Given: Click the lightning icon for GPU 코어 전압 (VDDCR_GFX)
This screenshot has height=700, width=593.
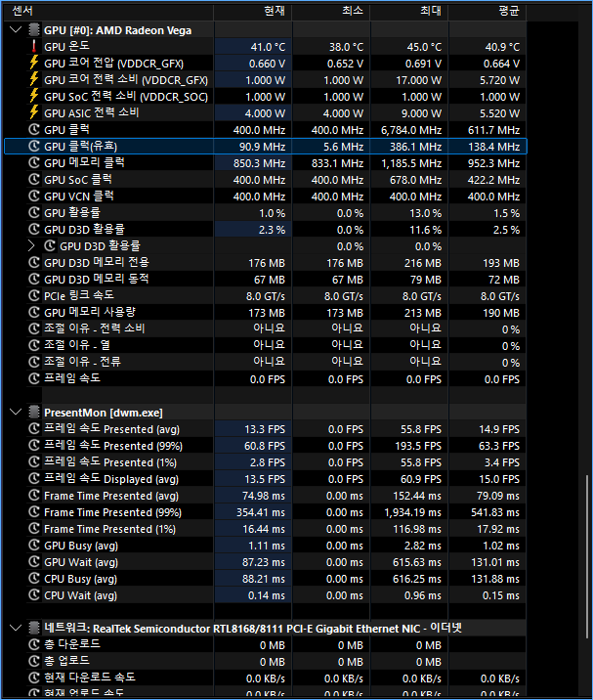Looking at the screenshot, I should (34, 63).
